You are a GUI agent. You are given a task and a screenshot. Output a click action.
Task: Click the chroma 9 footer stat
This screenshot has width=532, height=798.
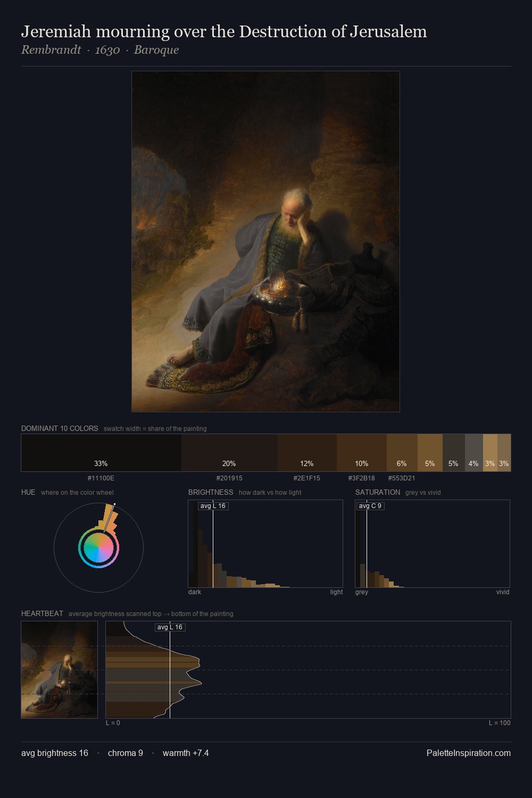pyautogui.click(x=126, y=753)
